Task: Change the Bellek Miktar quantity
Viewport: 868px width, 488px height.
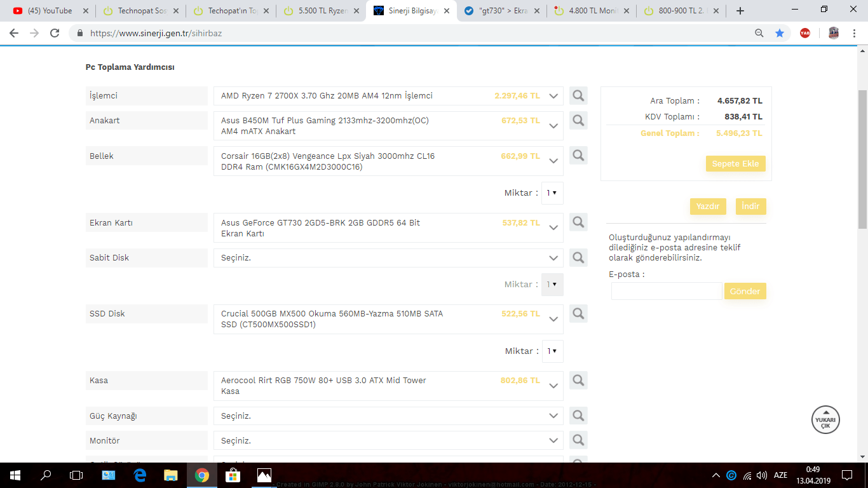Action: coord(552,193)
